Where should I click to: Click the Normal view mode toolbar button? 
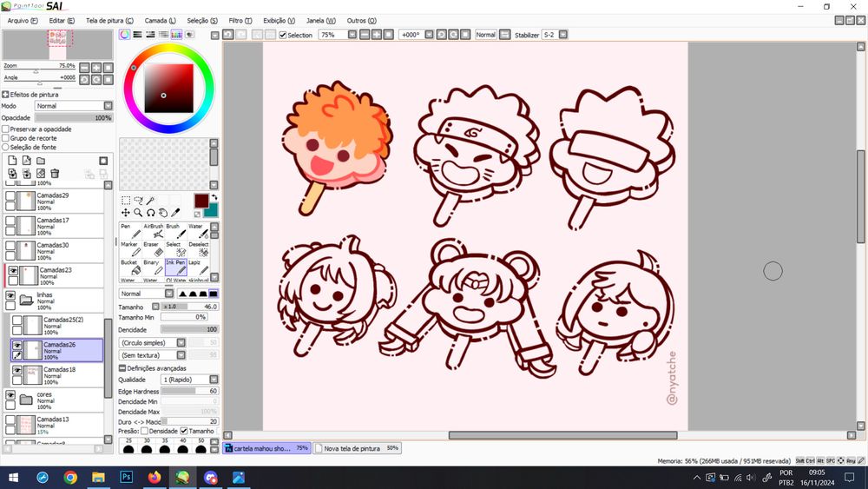[485, 35]
